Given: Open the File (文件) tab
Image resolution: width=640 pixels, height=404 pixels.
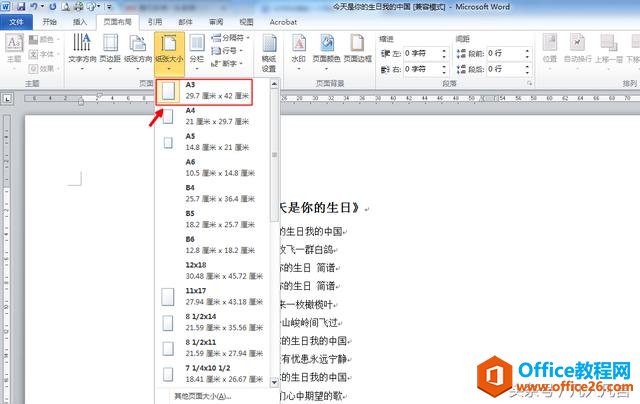Looking at the screenshot, I should [x=16, y=22].
